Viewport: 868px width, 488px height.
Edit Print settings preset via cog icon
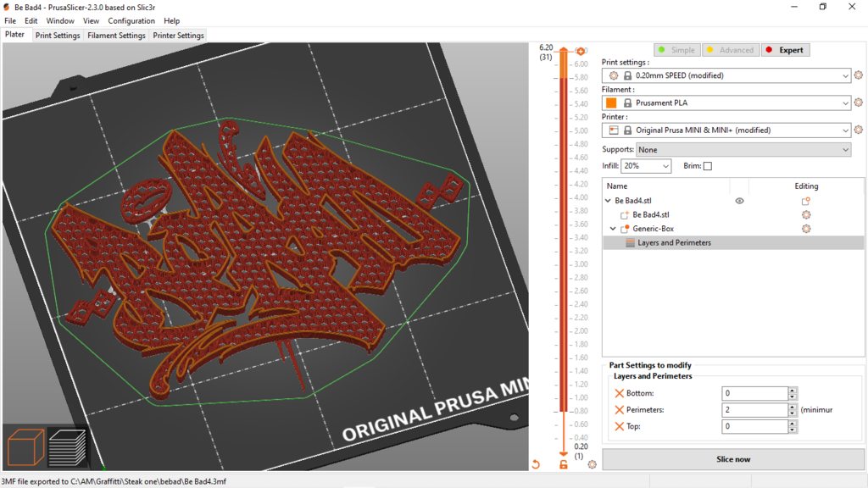pos(858,75)
